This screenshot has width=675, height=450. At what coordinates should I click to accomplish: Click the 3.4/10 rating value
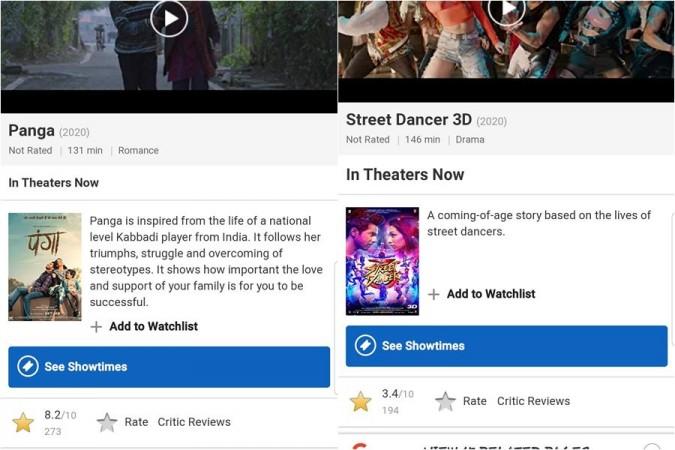(398, 394)
